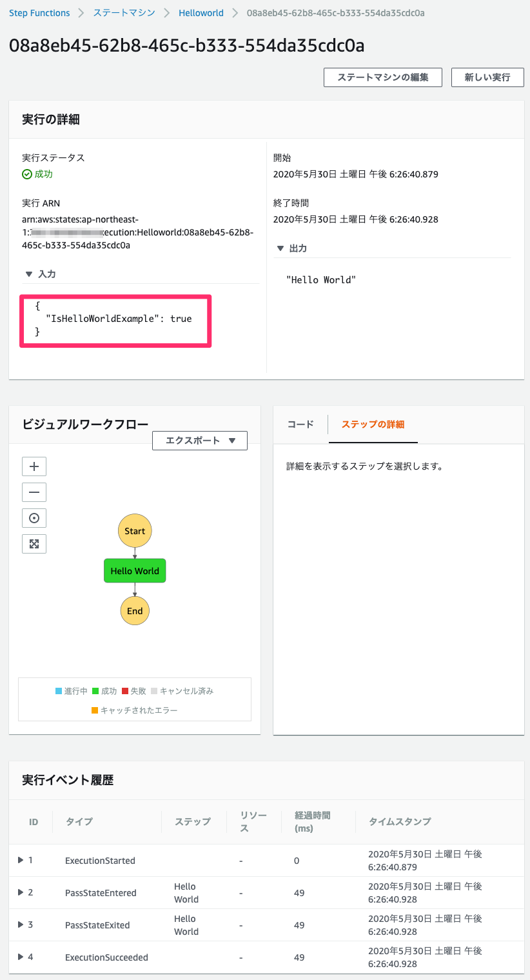Collapse the 入力 section

coord(29,274)
